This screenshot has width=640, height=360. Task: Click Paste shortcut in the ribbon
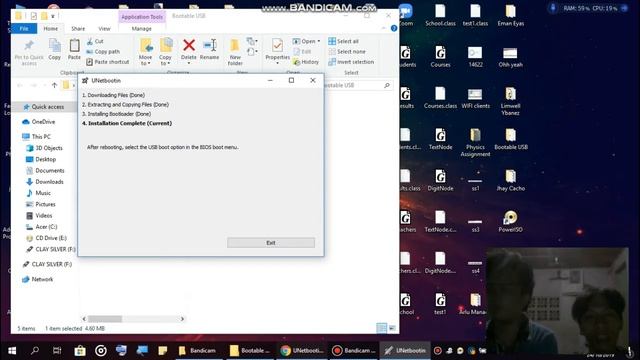pyautogui.click(x=108, y=62)
